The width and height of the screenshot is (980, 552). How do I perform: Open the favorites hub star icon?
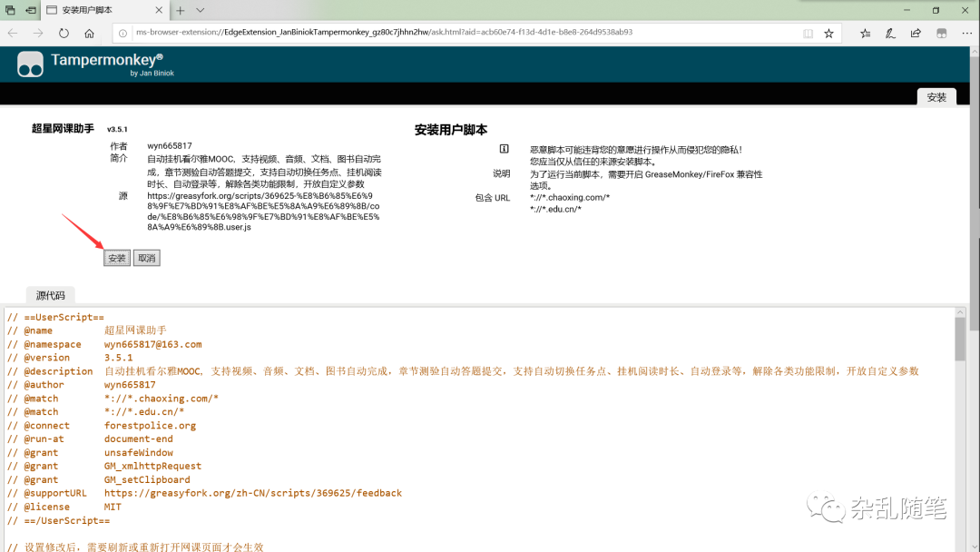click(x=867, y=33)
